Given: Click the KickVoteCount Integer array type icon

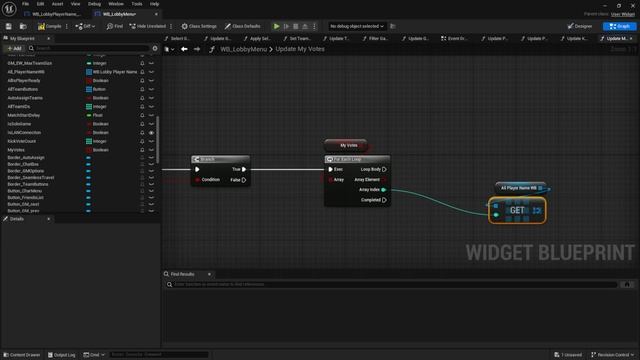Looking at the screenshot, I should click(x=89, y=141).
